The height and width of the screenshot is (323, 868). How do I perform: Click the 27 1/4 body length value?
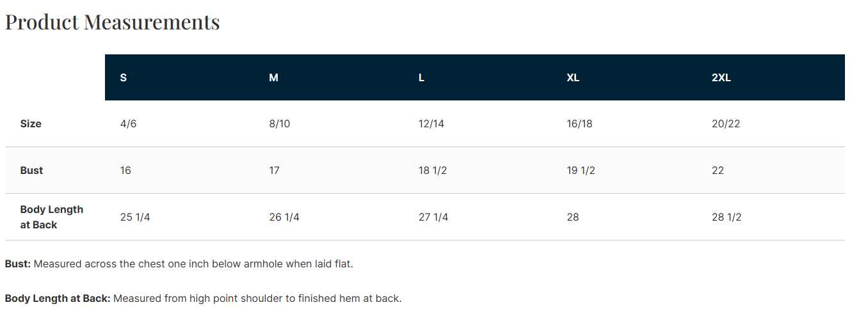tap(433, 217)
